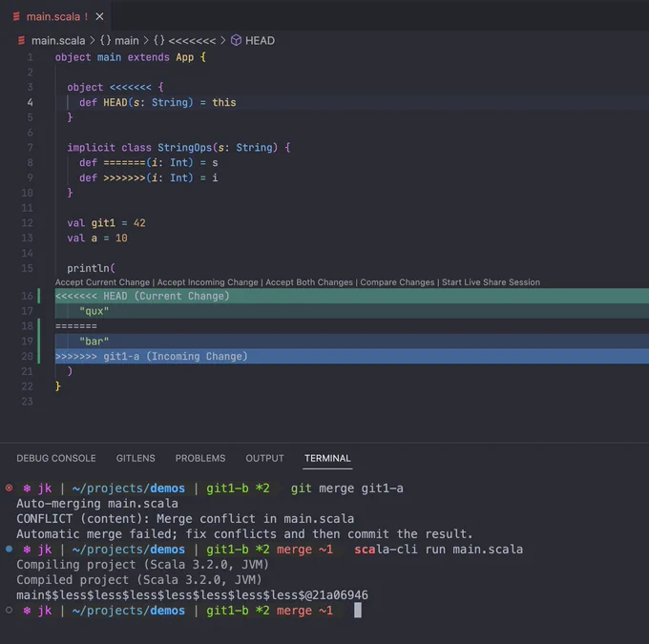Click the Scala file icon in the breadcrumb bar
This screenshot has width=649, height=644.
coord(21,41)
